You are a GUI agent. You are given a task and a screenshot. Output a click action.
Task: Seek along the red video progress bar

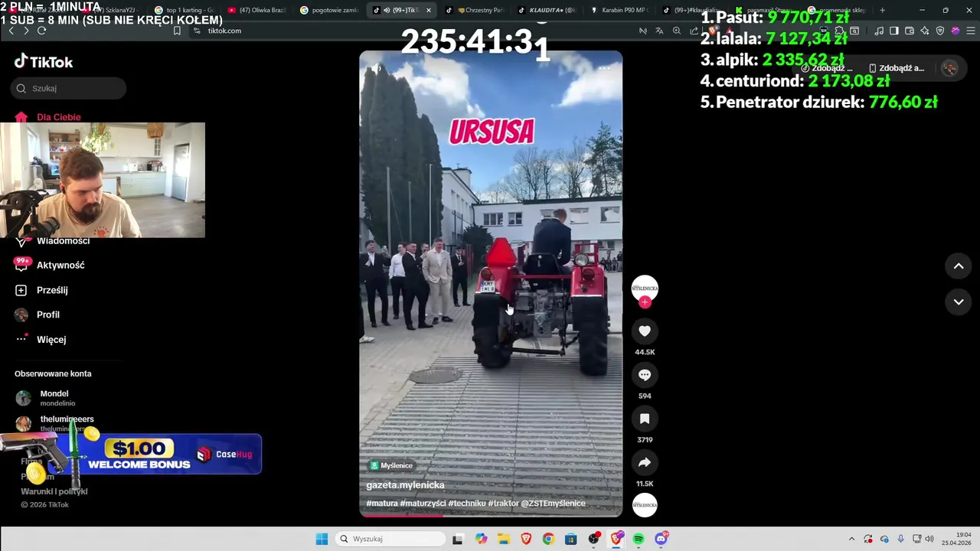tap(491, 515)
